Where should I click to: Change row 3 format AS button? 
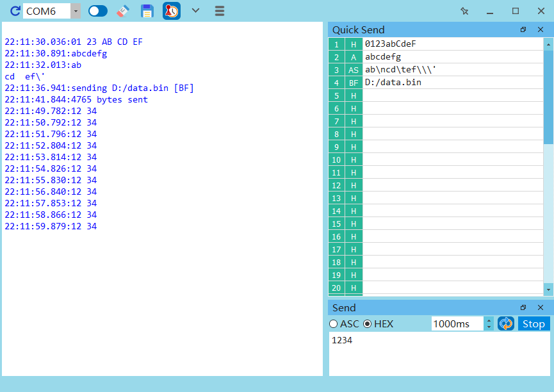(354, 70)
